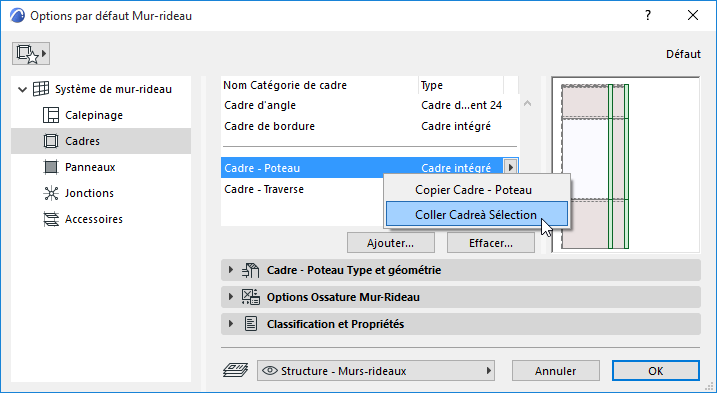Expand Cadre - Poteau Type et géométrie panel
The image size is (717, 393).
(x=231, y=270)
